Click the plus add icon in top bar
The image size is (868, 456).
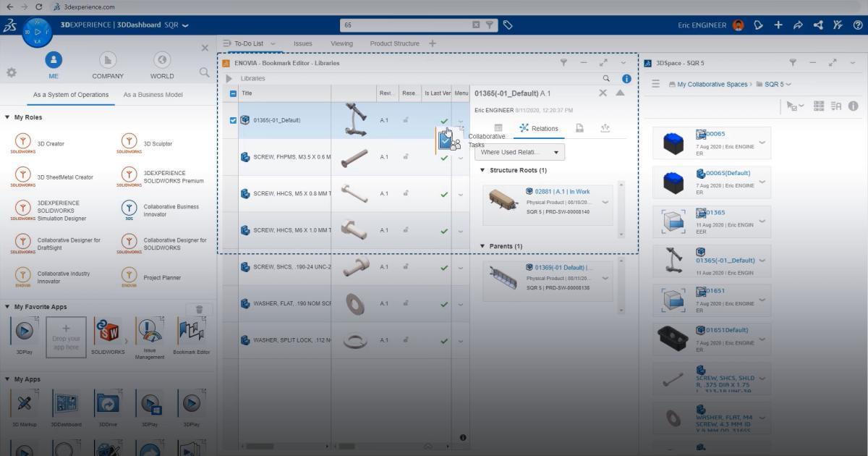tap(778, 25)
